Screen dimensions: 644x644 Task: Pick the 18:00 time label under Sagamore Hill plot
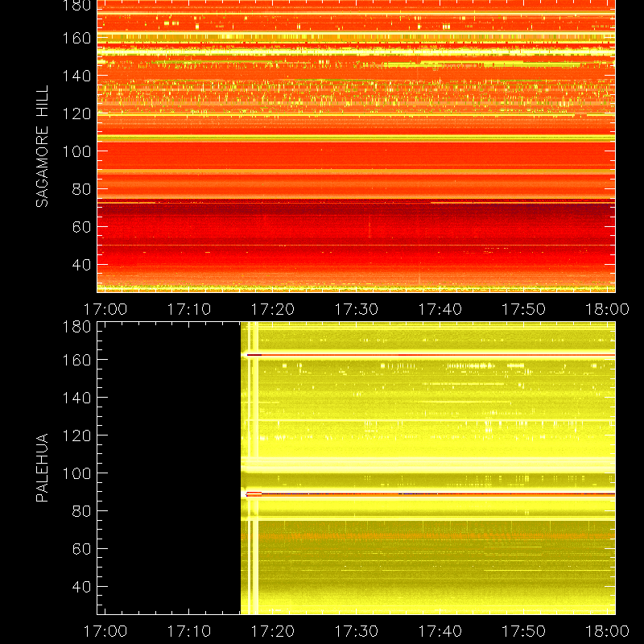(607, 309)
